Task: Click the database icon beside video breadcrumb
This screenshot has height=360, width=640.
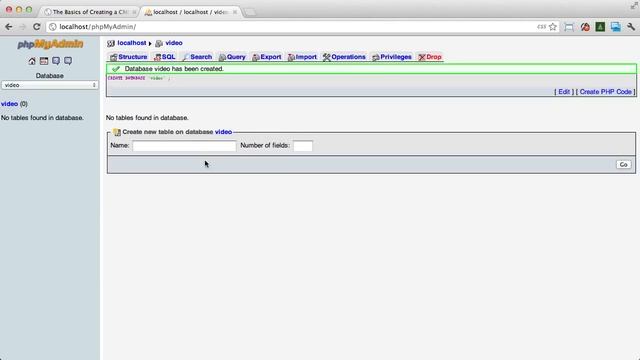Action: pyautogui.click(x=159, y=43)
